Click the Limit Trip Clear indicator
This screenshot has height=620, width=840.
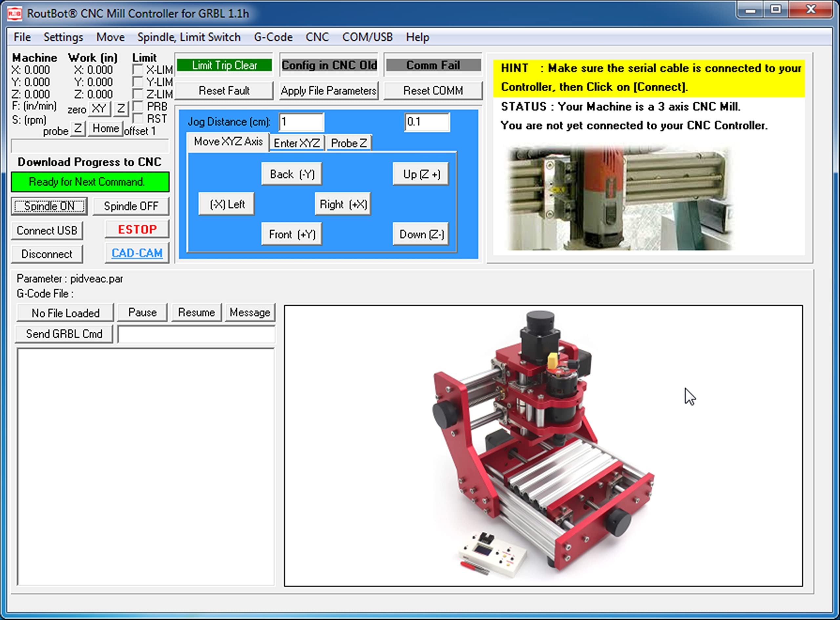click(x=224, y=65)
